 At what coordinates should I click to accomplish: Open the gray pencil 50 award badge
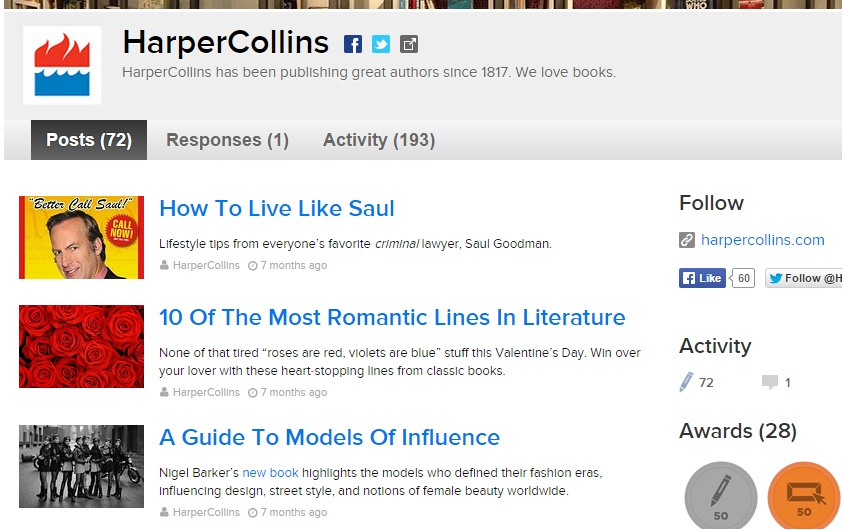[x=720, y=497]
